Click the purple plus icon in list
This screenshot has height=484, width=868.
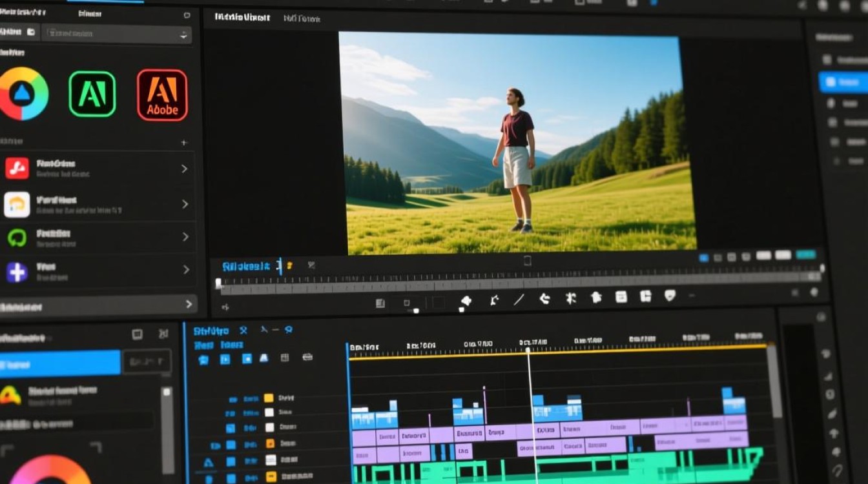pyautogui.click(x=17, y=272)
